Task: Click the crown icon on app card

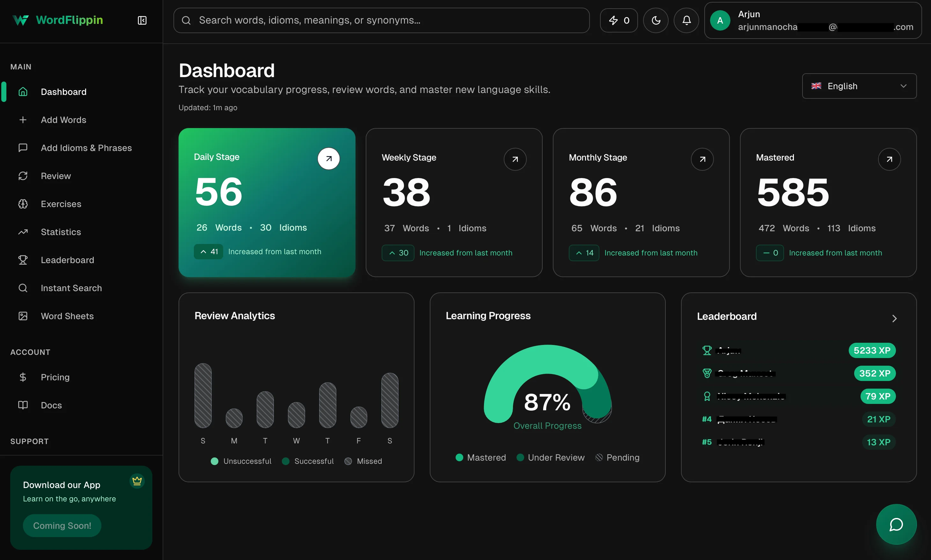Action: tap(137, 481)
